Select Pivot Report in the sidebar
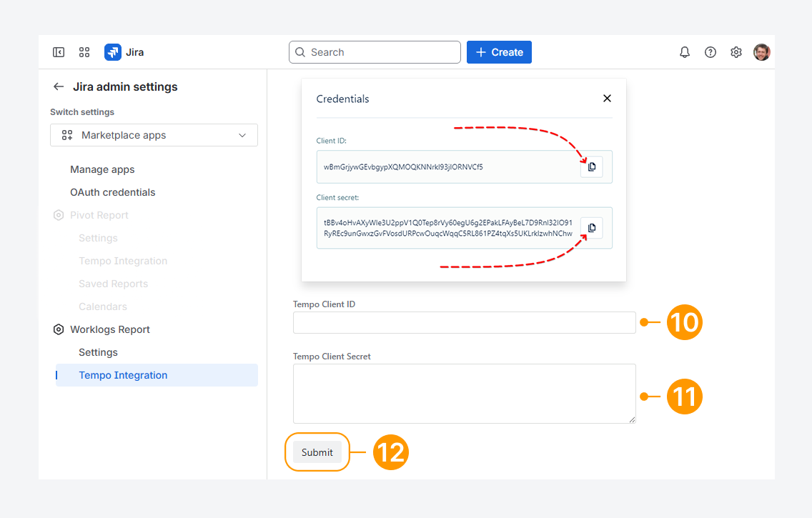Screen dimensions: 812x518 tap(99, 215)
